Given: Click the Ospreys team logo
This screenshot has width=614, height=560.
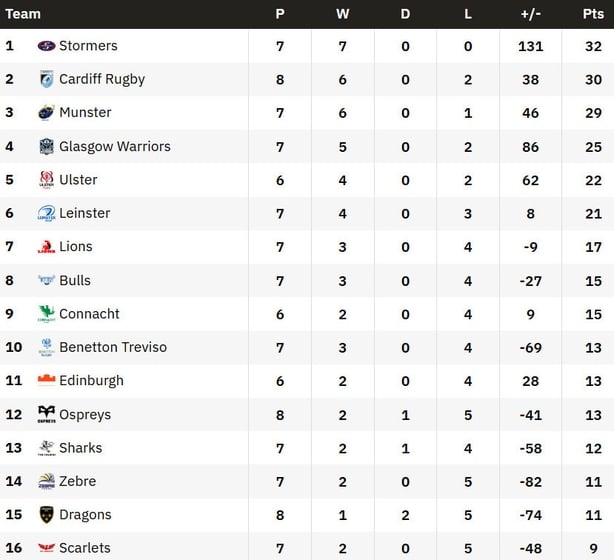Looking at the screenshot, I should [46, 415].
